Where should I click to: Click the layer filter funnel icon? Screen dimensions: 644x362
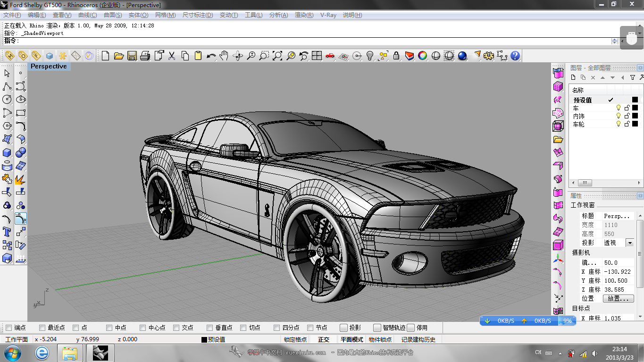(x=633, y=77)
